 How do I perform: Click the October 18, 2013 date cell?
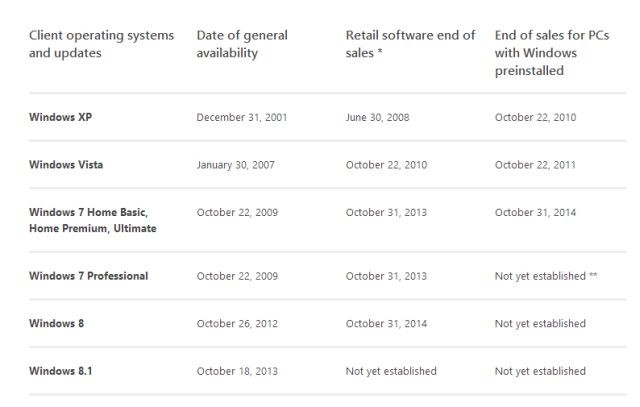click(x=238, y=371)
